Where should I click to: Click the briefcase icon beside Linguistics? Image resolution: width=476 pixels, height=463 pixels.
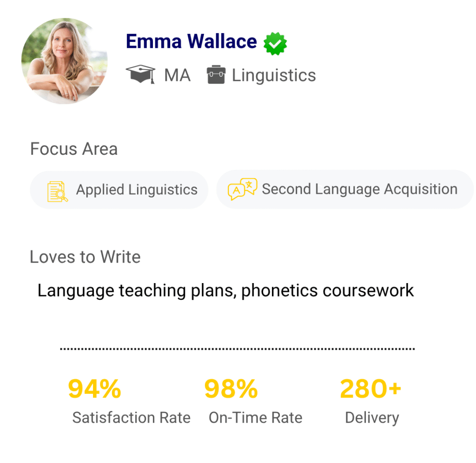(216, 75)
